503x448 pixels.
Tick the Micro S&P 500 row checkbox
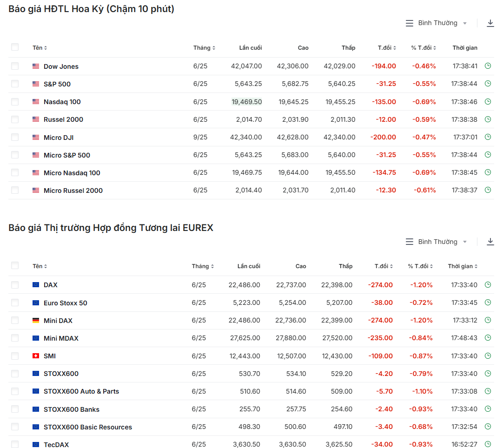point(15,155)
